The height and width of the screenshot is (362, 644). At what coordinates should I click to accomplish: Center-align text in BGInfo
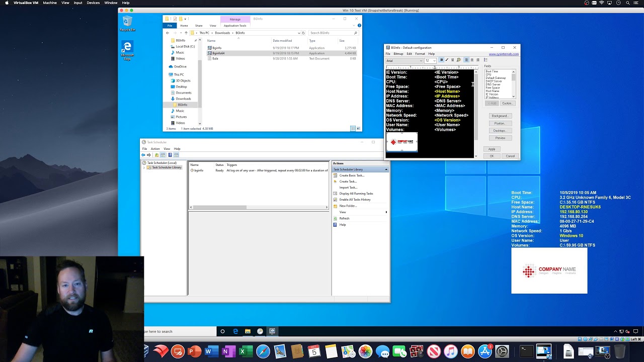coord(472,60)
